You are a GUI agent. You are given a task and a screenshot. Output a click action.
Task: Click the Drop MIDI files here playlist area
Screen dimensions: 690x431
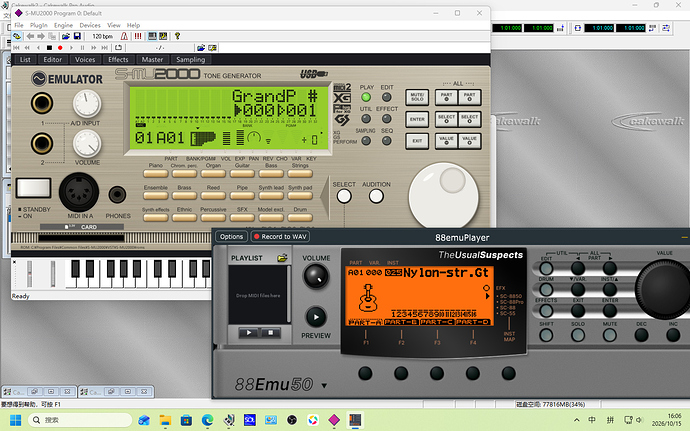click(x=258, y=295)
